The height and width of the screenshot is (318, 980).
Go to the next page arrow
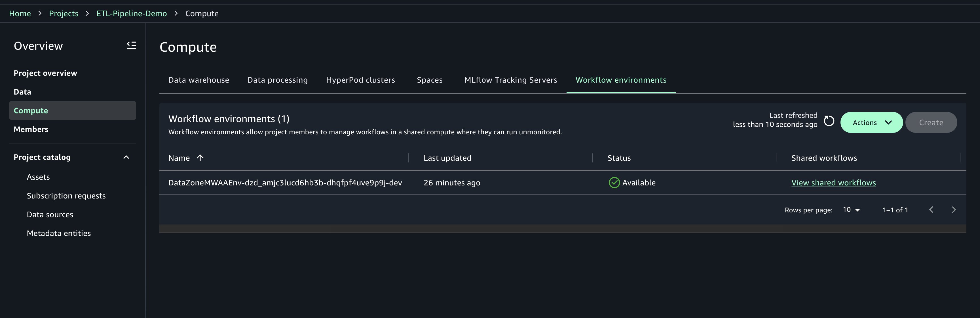point(953,210)
